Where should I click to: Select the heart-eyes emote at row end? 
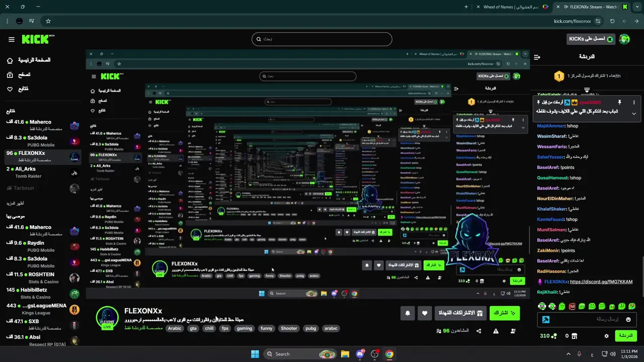632,306
